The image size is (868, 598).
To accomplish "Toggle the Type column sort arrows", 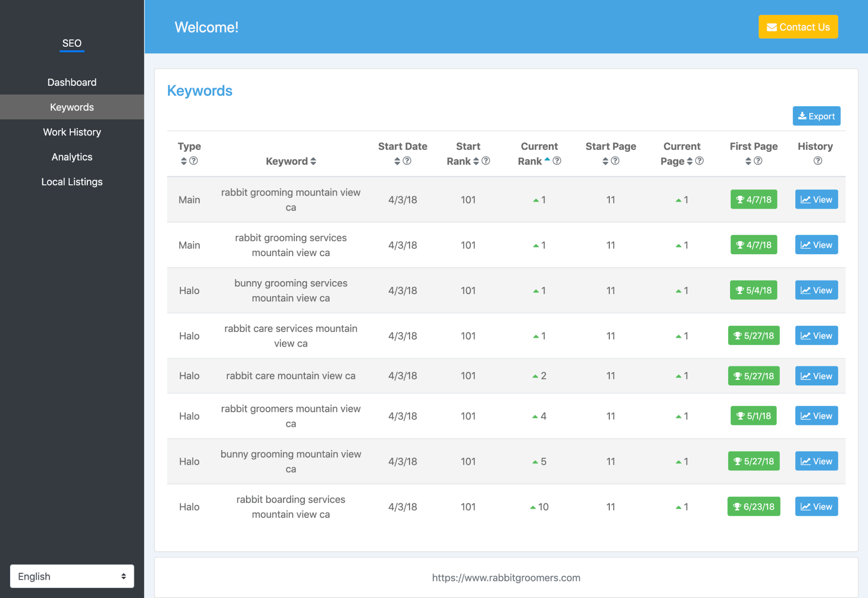I will [x=184, y=161].
